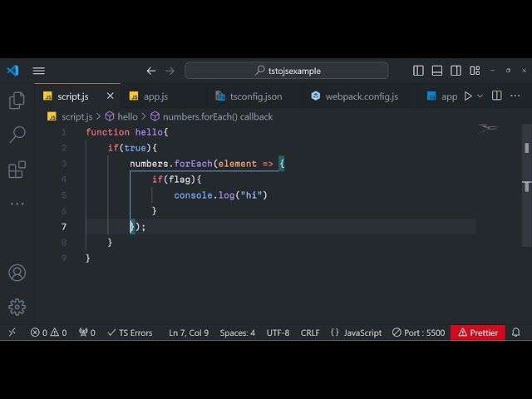Image resolution: width=532 pixels, height=399 pixels.
Task: Open the Extensions view icon
Action: 17,170
